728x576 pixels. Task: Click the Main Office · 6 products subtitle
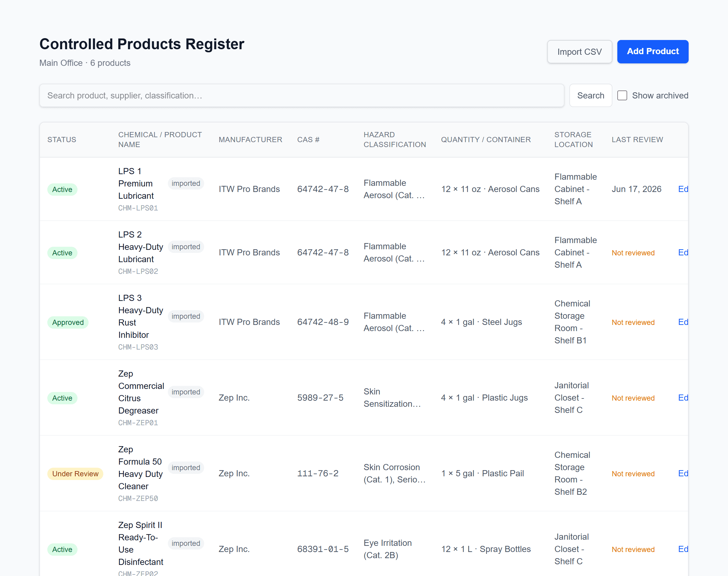tap(85, 63)
